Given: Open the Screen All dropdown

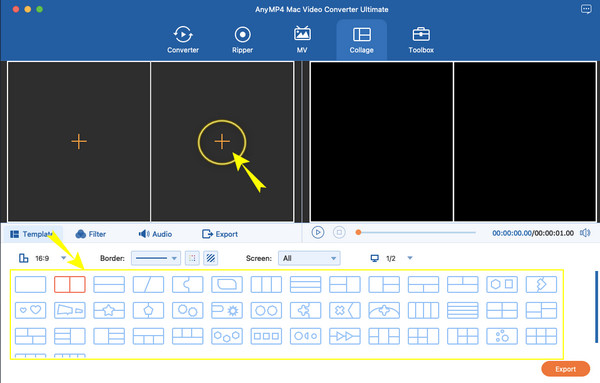Looking at the screenshot, I should point(309,258).
